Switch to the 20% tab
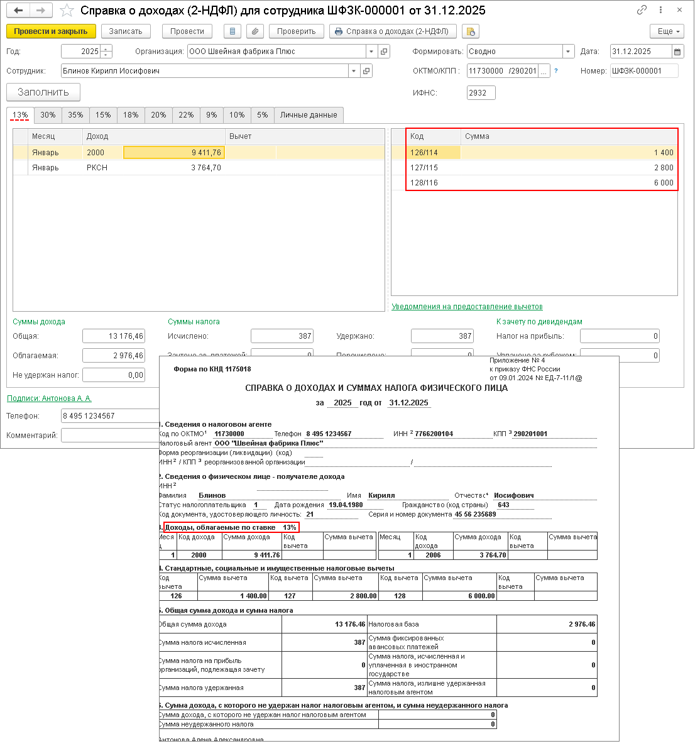Image resolution: width=700 pixels, height=746 pixels. coord(158,115)
